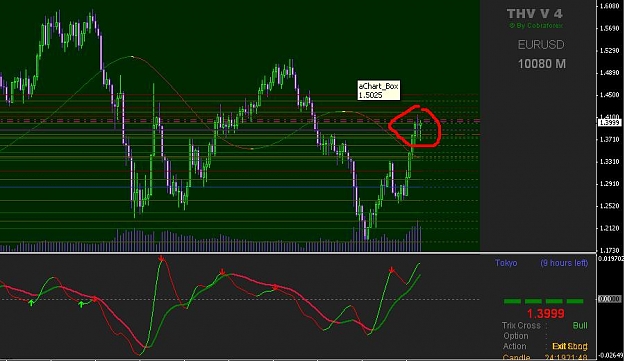Click the 0.019702 indicator scale value

pos(610,259)
